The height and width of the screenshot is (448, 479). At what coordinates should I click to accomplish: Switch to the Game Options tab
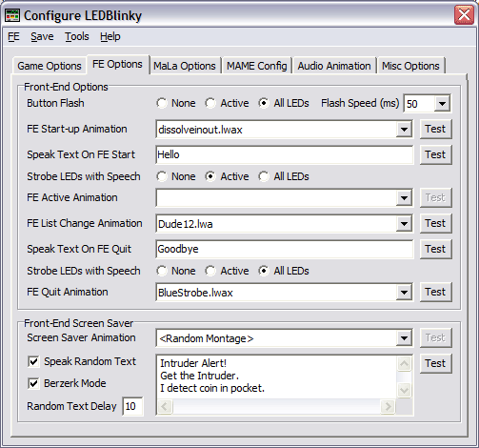[x=50, y=66]
